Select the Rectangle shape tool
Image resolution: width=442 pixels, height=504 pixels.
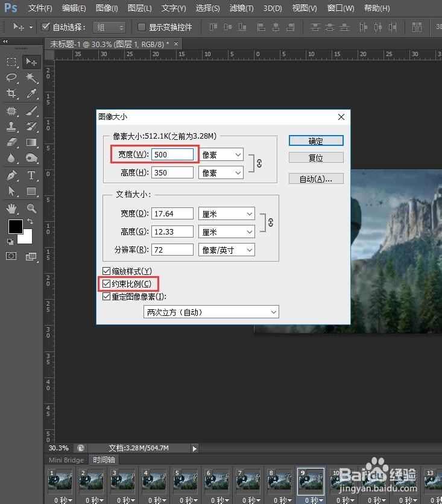point(31,191)
